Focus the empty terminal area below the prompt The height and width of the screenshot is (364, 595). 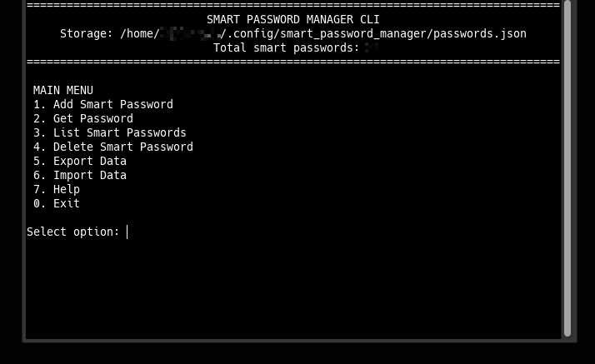click(x=293, y=288)
